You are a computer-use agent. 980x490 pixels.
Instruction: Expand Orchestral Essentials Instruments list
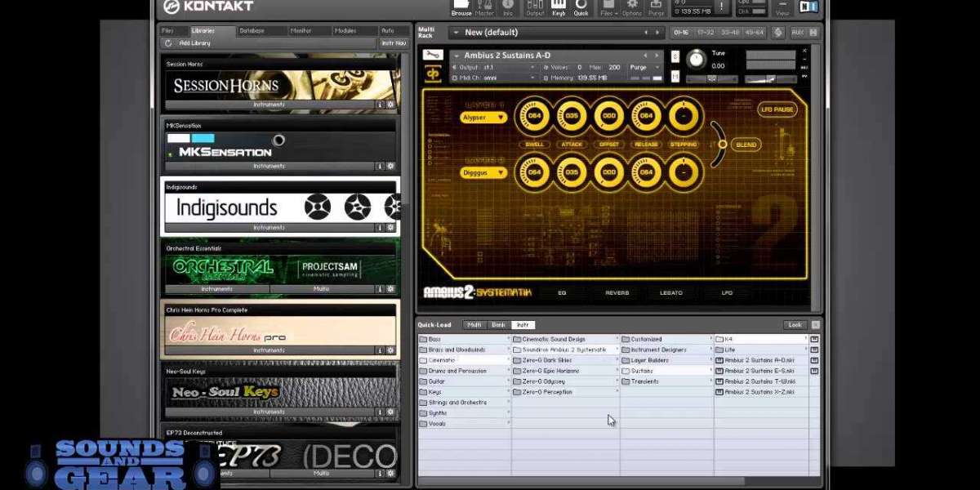point(217,288)
